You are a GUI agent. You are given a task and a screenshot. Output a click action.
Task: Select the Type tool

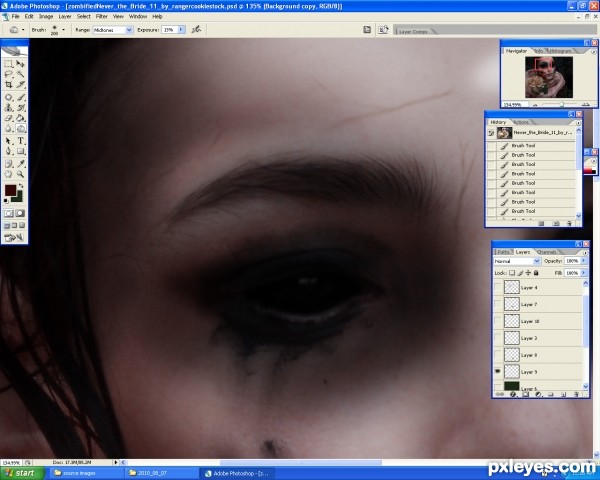[x=20, y=141]
